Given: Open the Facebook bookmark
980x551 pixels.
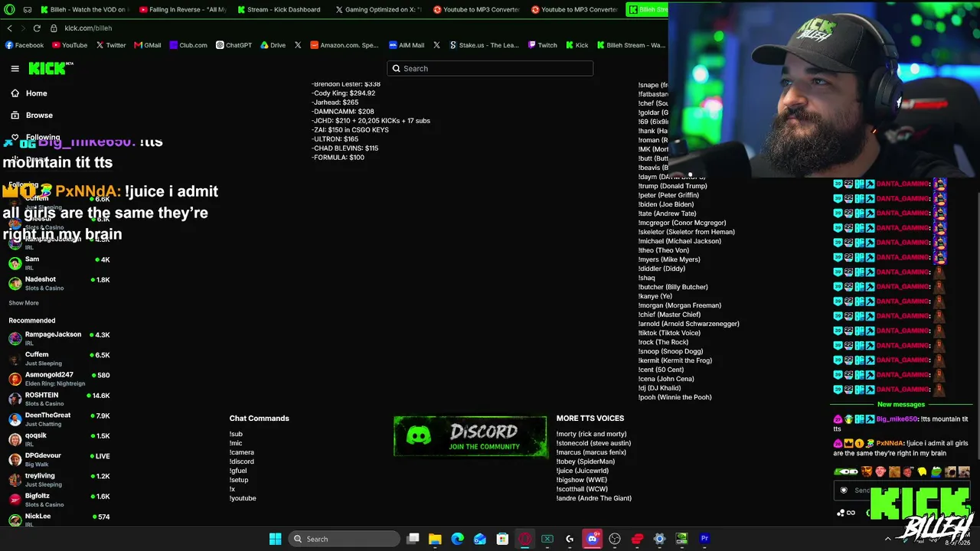Looking at the screenshot, I should click(x=24, y=45).
